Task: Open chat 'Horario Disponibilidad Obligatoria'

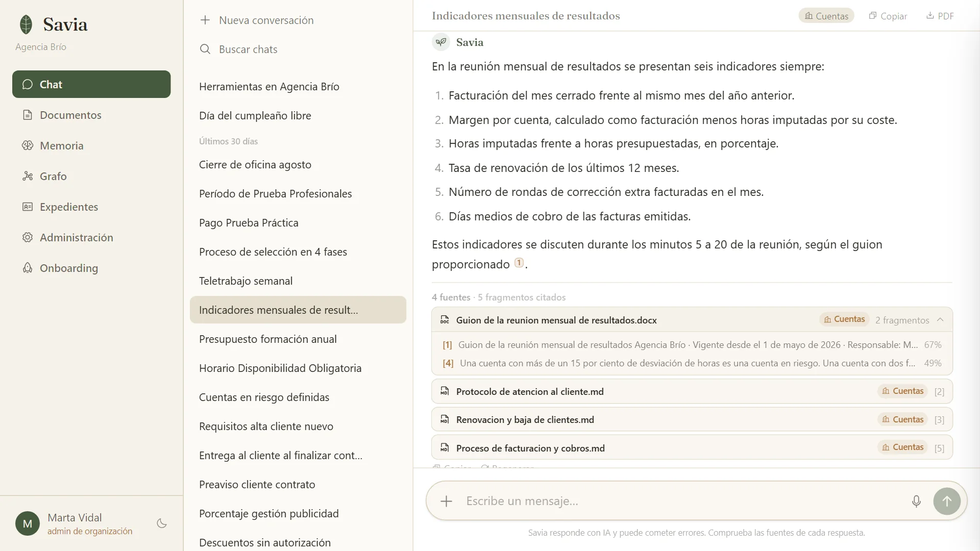Action: (x=298, y=368)
